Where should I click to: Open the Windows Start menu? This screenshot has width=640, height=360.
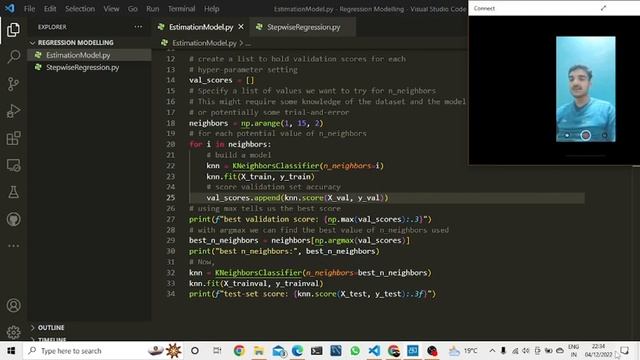pyautogui.click(x=11, y=351)
